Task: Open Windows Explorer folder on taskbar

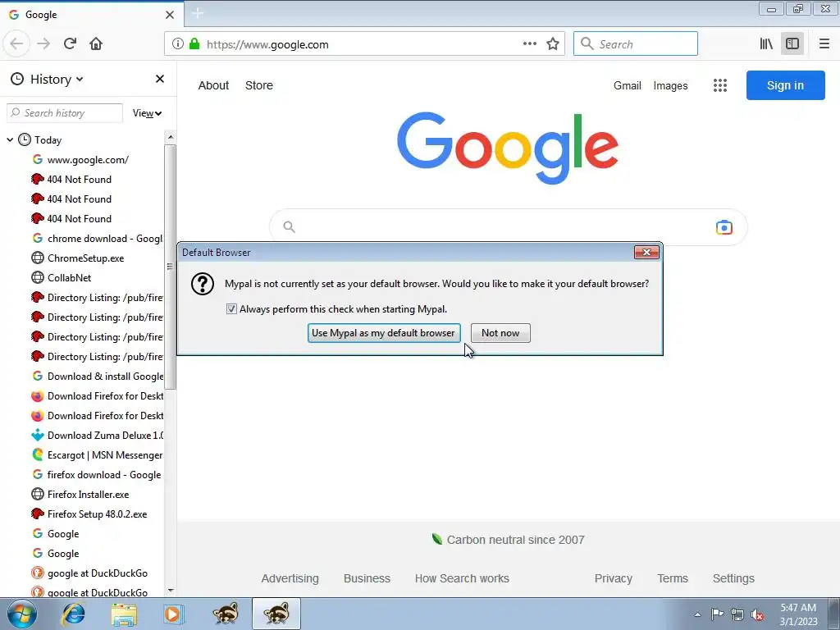Action: coord(124,614)
